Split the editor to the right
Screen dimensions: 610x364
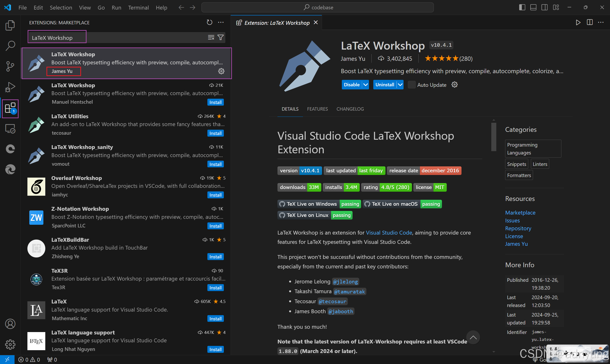click(x=590, y=22)
